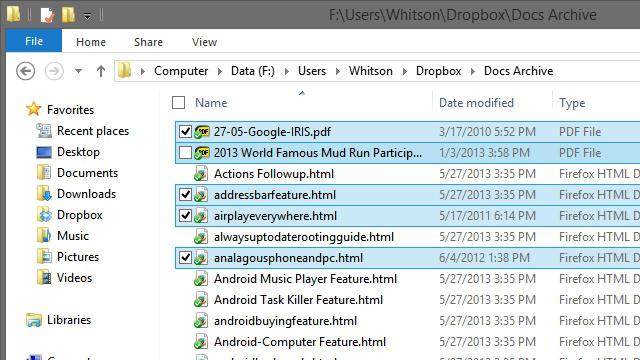Open Desktop in the Favorites list

coord(78,152)
